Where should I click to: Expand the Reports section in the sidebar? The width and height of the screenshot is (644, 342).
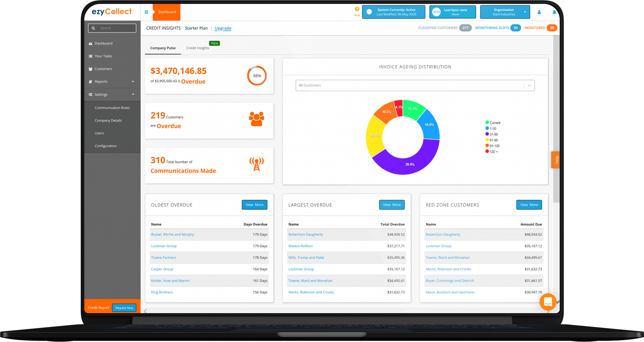tap(112, 81)
